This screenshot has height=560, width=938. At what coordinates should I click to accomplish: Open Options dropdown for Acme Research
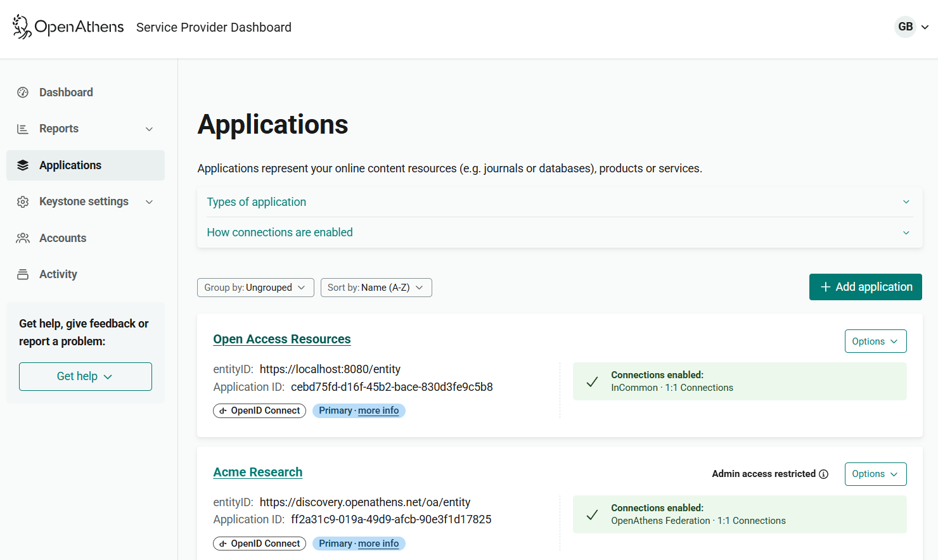(x=875, y=474)
